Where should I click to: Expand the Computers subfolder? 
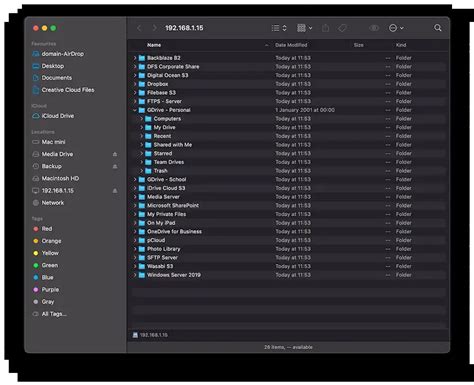pyautogui.click(x=141, y=119)
